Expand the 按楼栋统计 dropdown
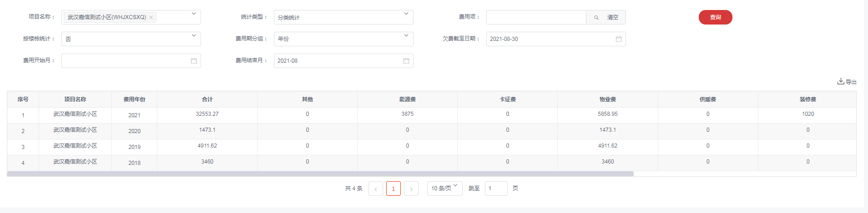 point(194,36)
